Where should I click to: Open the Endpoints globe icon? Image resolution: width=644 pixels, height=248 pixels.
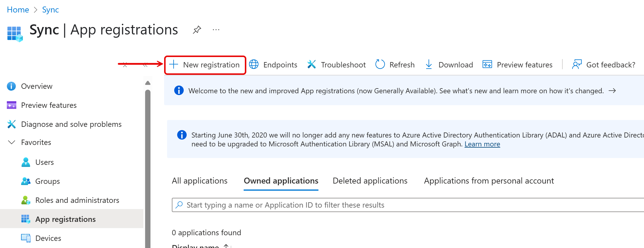pyautogui.click(x=254, y=64)
